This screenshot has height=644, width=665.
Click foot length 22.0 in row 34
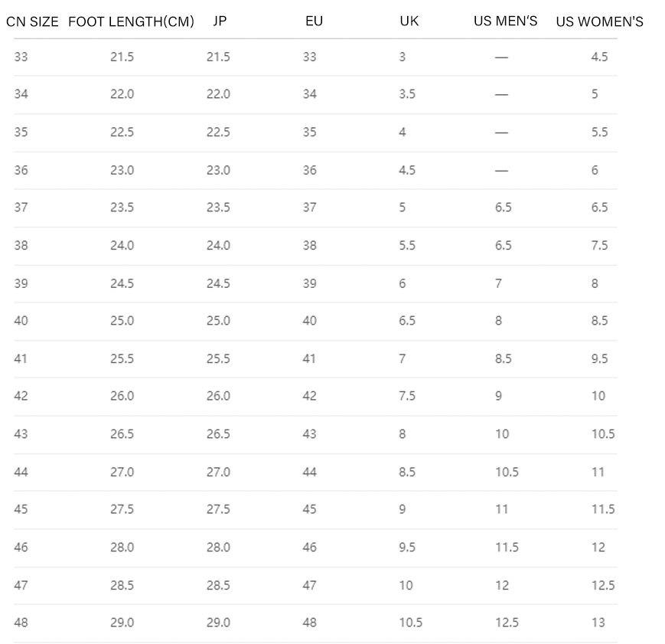tap(122, 94)
